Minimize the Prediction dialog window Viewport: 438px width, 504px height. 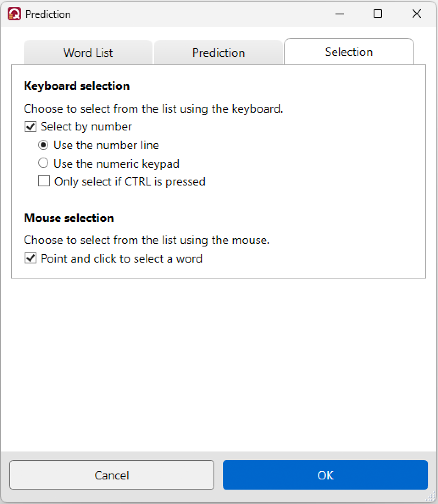click(x=340, y=14)
